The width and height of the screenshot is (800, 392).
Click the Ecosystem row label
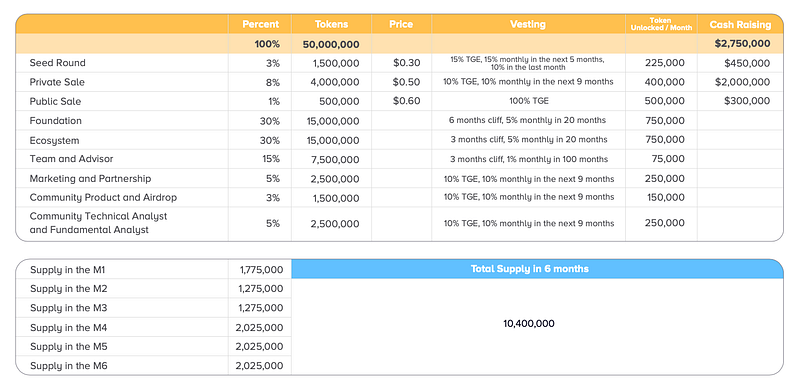point(55,140)
